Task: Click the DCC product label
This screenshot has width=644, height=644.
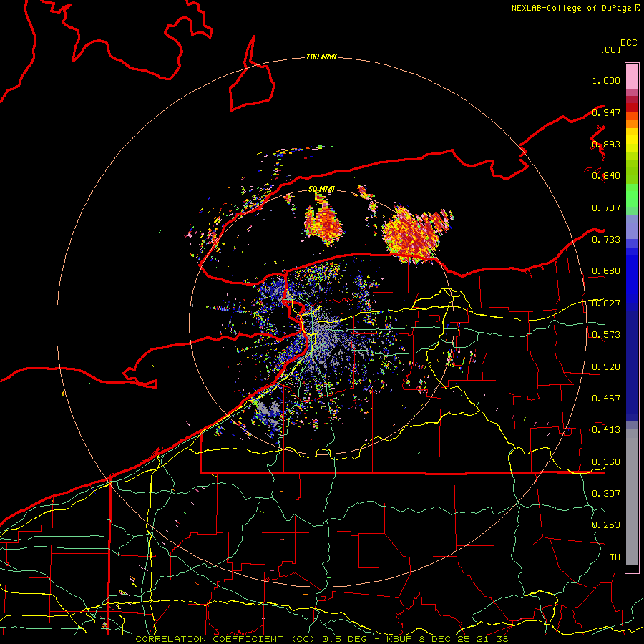Action: (x=628, y=43)
